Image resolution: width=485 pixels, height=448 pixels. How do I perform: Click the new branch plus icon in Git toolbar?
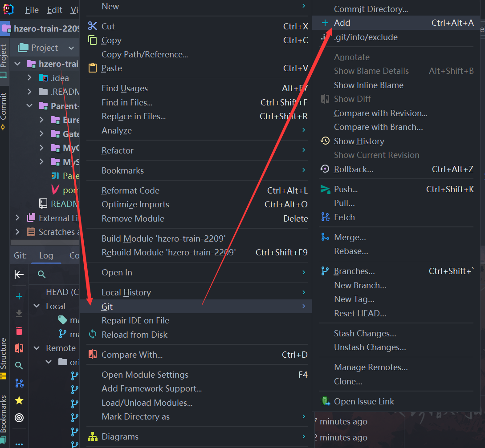[x=19, y=296]
